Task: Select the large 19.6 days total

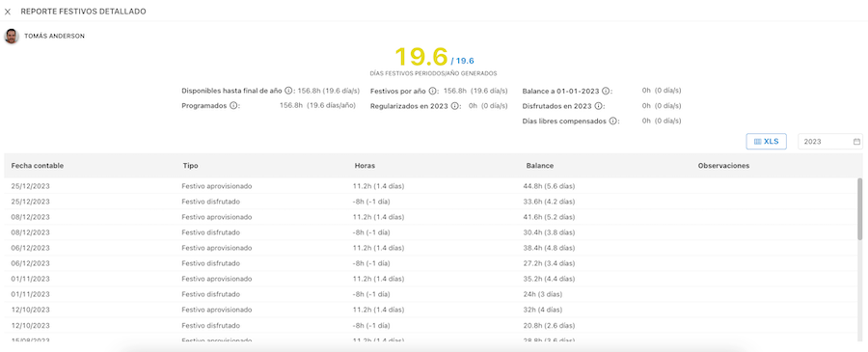Action: click(420, 57)
